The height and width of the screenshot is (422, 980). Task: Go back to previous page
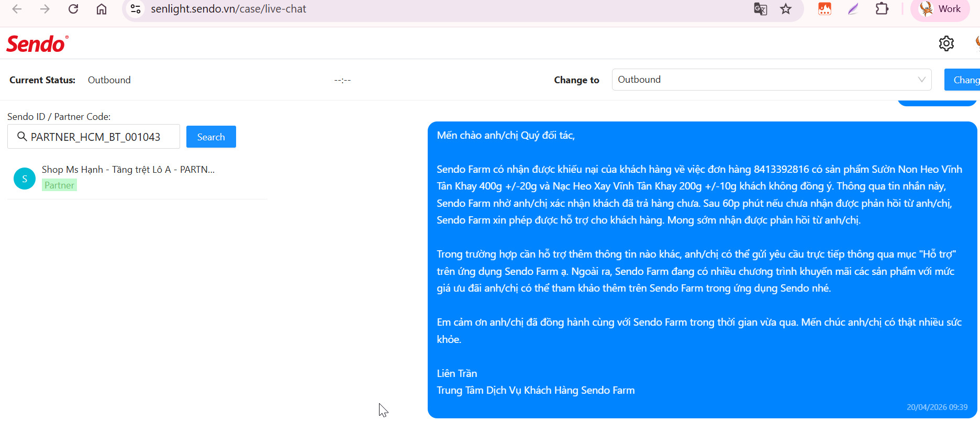pos(17,9)
